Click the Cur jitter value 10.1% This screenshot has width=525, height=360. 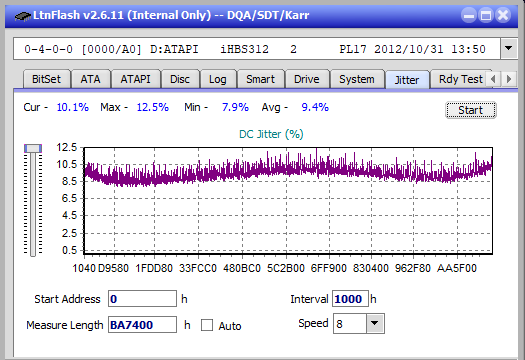[73, 107]
